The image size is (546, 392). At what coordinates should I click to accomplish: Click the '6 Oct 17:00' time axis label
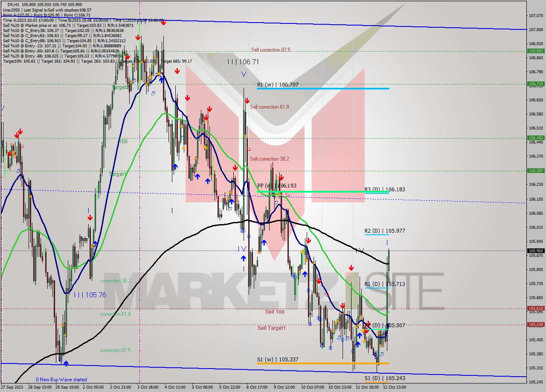click(x=258, y=387)
